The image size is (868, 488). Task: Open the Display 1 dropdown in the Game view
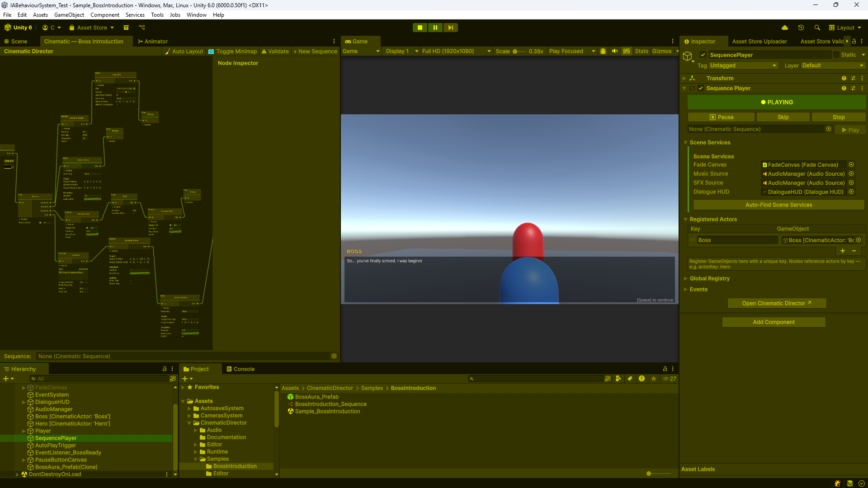point(401,51)
